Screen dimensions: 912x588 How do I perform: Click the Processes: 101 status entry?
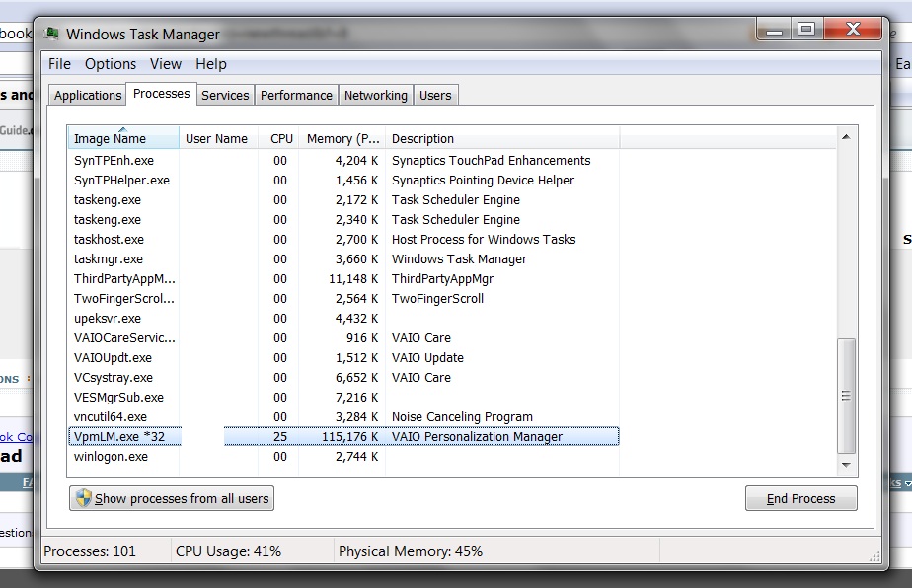click(90, 551)
